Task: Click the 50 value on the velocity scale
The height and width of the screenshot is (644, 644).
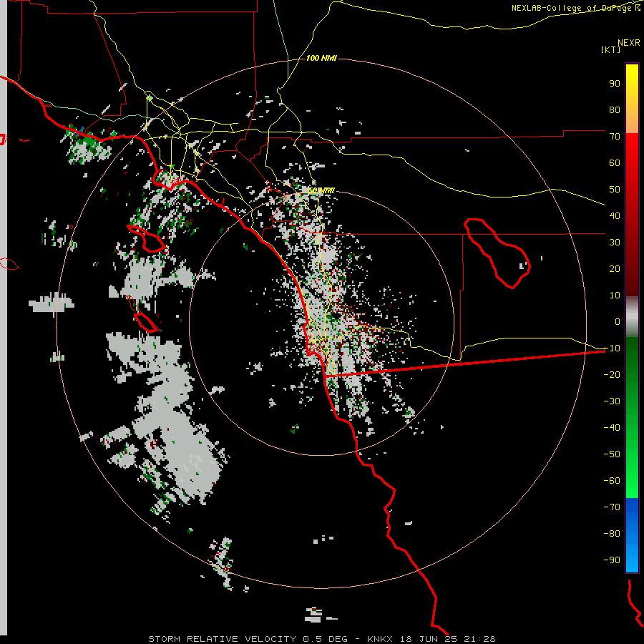Action: (615, 190)
